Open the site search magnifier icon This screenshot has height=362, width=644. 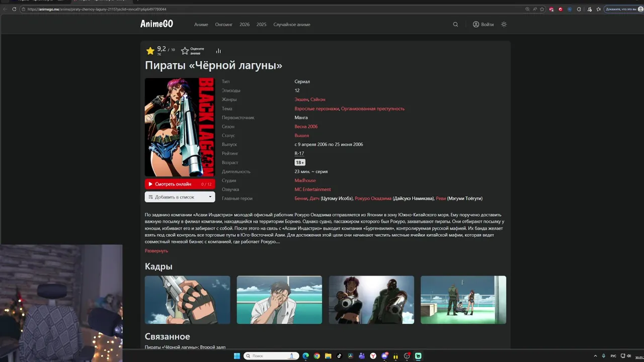(x=455, y=24)
